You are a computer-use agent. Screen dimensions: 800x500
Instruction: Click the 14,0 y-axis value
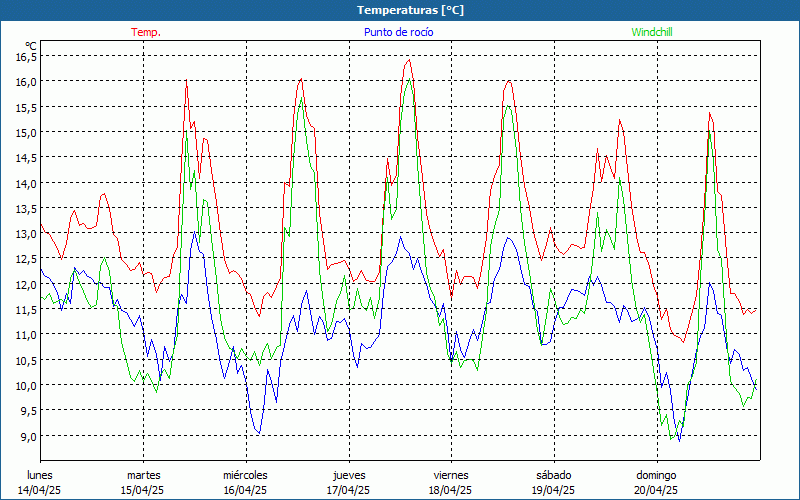click(27, 183)
